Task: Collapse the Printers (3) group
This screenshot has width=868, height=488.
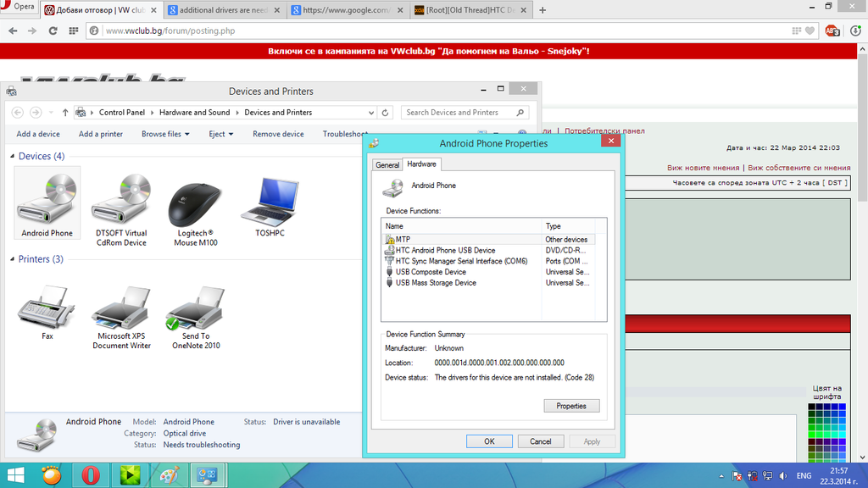Action: coord(12,259)
